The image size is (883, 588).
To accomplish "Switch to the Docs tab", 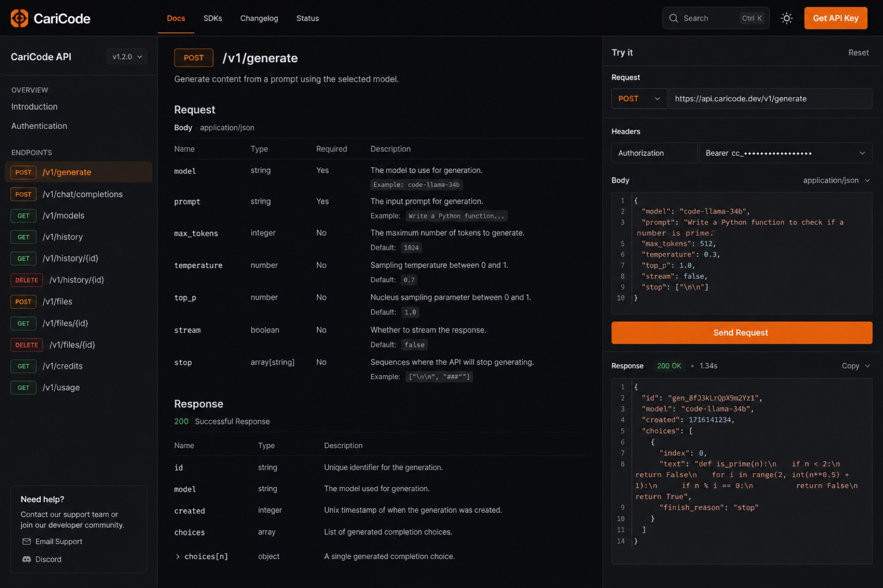I will [176, 18].
